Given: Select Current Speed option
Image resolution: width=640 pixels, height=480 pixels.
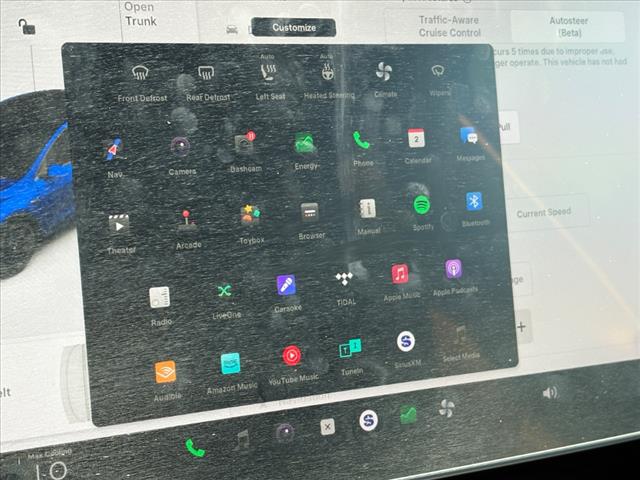Looking at the screenshot, I should click(x=544, y=213).
